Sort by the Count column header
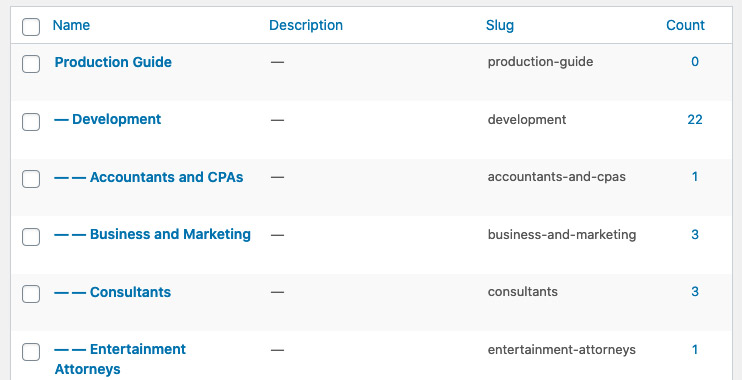Screen dimensions: 742x380 (x=685, y=25)
